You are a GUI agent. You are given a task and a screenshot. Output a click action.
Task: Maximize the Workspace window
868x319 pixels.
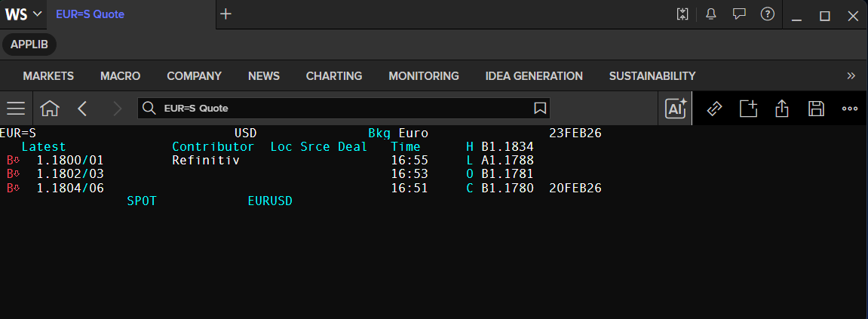click(825, 16)
